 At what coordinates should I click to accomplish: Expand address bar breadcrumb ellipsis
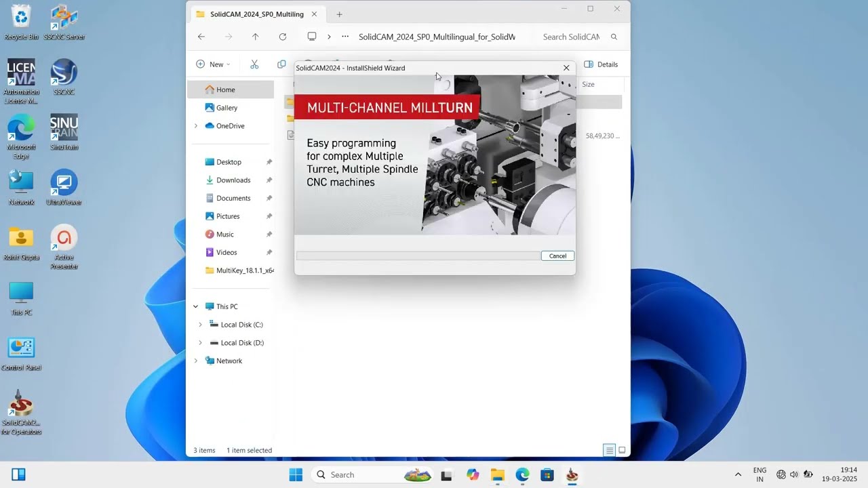tap(345, 37)
